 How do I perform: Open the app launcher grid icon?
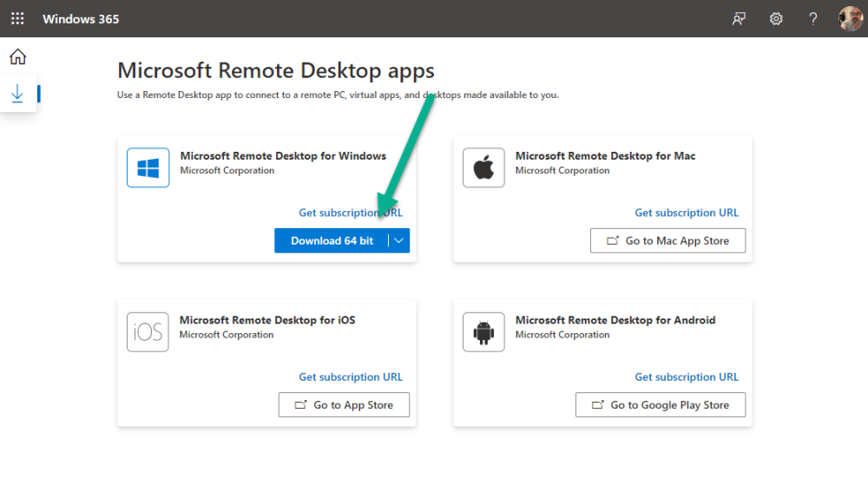[17, 19]
